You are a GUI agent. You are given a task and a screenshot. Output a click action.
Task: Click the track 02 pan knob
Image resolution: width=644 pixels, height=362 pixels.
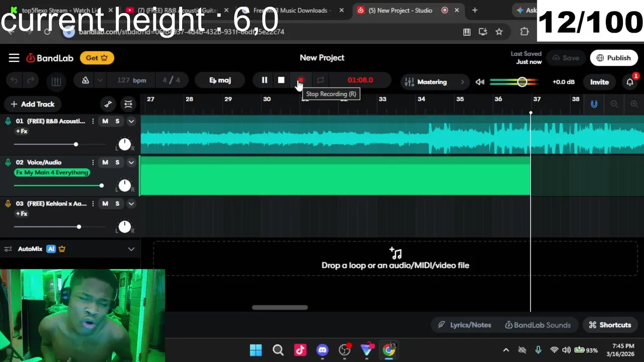tap(124, 186)
